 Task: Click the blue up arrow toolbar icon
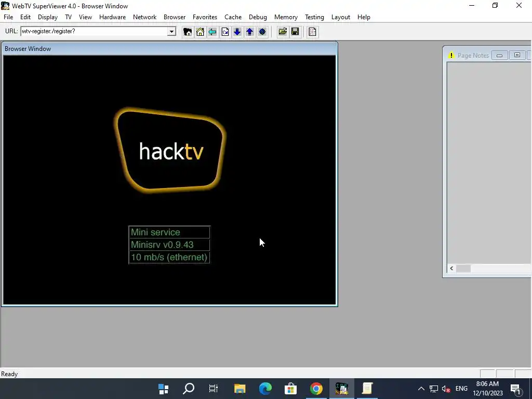[250, 32]
